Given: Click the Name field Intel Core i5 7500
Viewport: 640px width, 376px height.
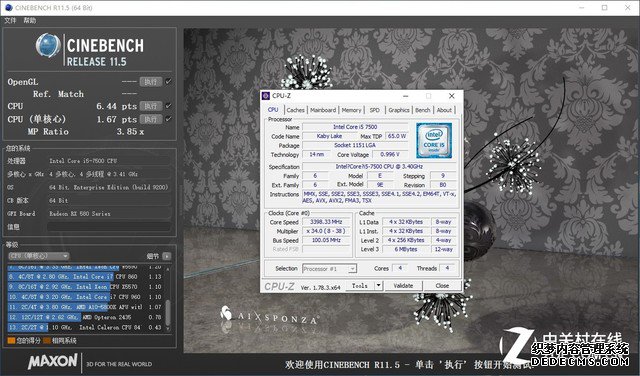Looking at the screenshot, I should 355,127.
